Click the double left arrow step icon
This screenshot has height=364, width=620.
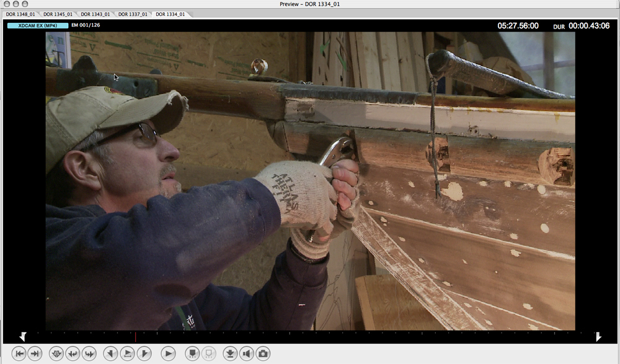pos(73,353)
